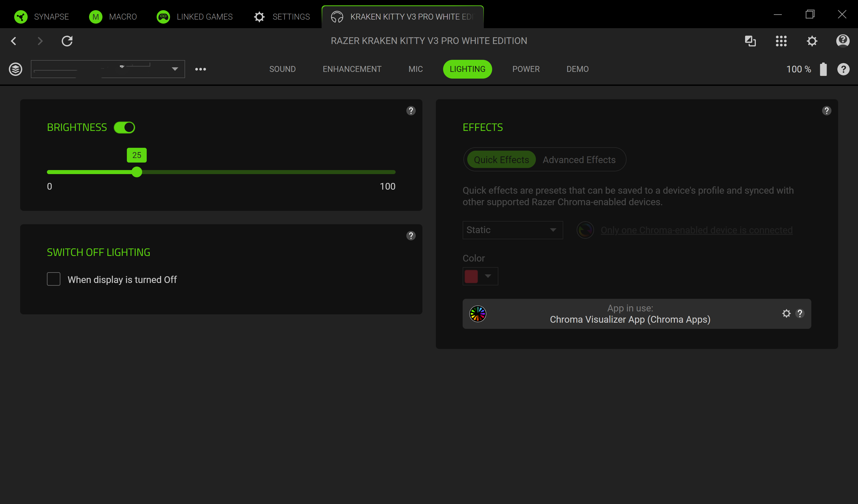858x504 pixels.
Task: Open Effects panel help icon
Action: (827, 111)
